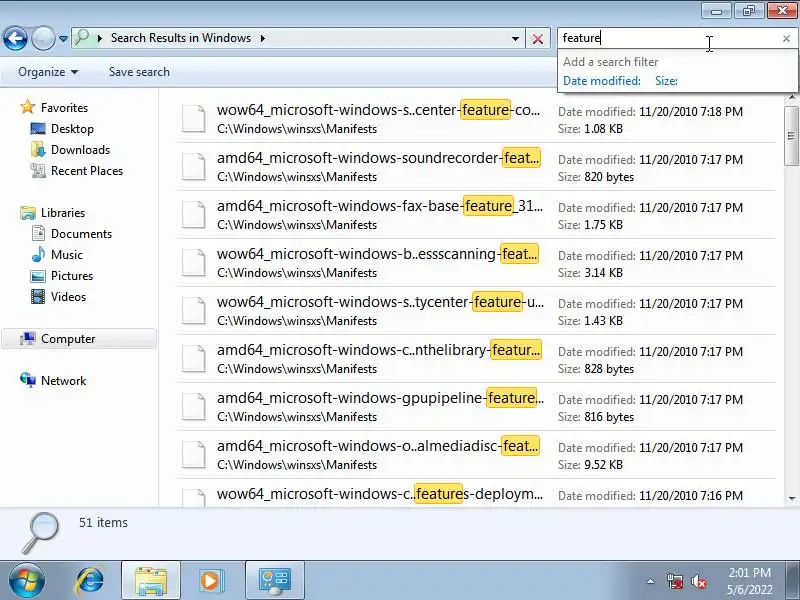Open the Videos library

pos(68,296)
